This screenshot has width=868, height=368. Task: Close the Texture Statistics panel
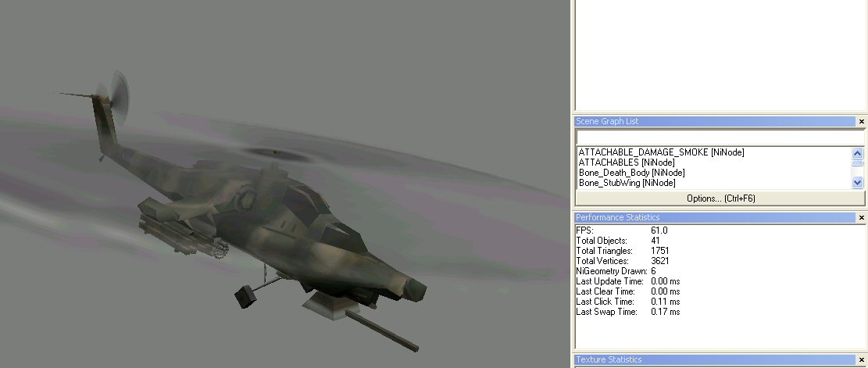861,360
